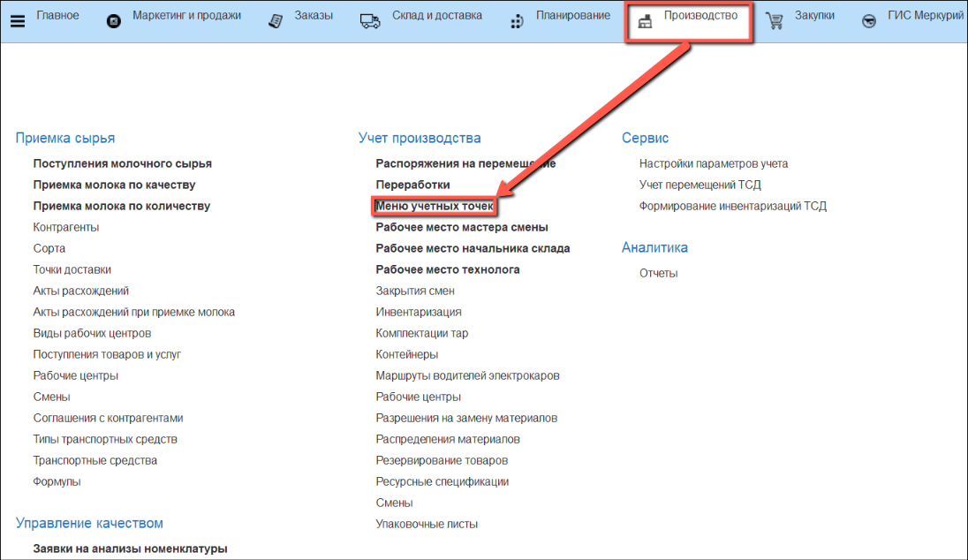Image resolution: width=968 pixels, height=560 pixels.
Task: Click the Маркетинг и продажи section icon
Action: 113,21
